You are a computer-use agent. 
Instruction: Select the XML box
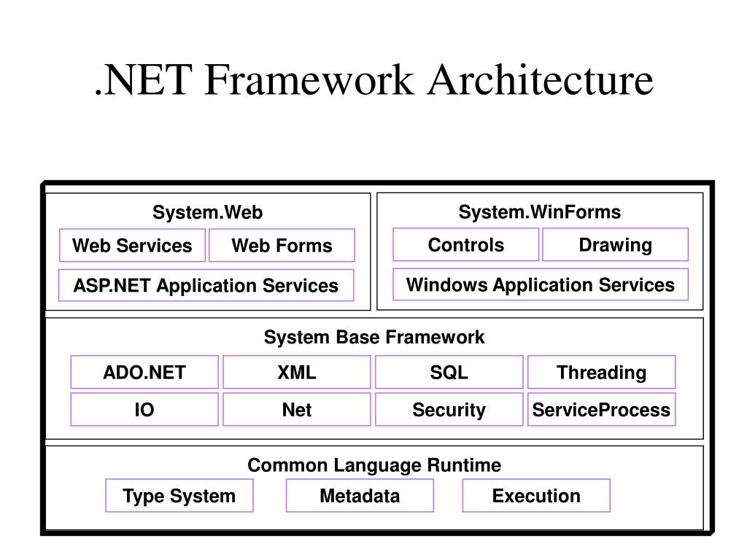[297, 372]
